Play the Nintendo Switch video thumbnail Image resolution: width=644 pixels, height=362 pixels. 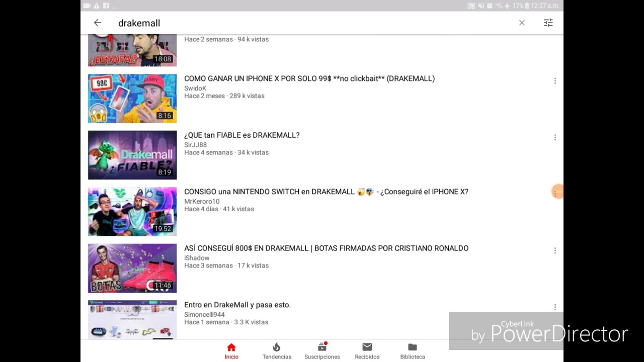(132, 212)
